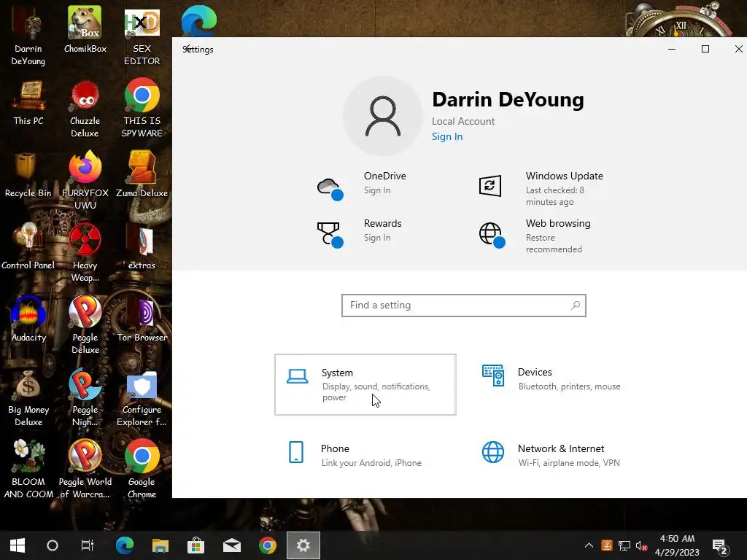Select the This PC desktop icon
Image resolution: width=747 pixels, height=560 pixels.
[x=28, y=102]
